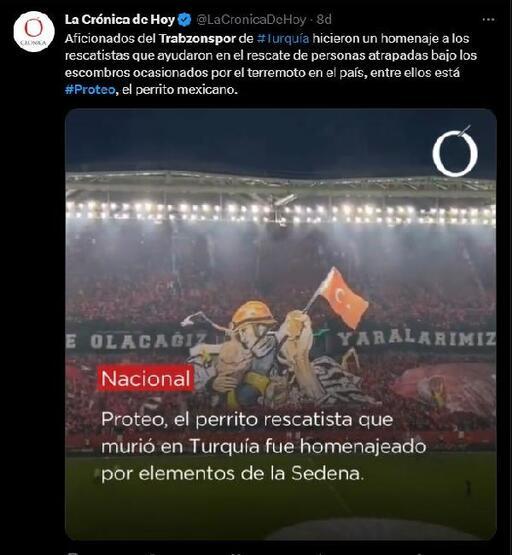
Task: Play the embedded stadium video
Action: click(x=281, y=324)
